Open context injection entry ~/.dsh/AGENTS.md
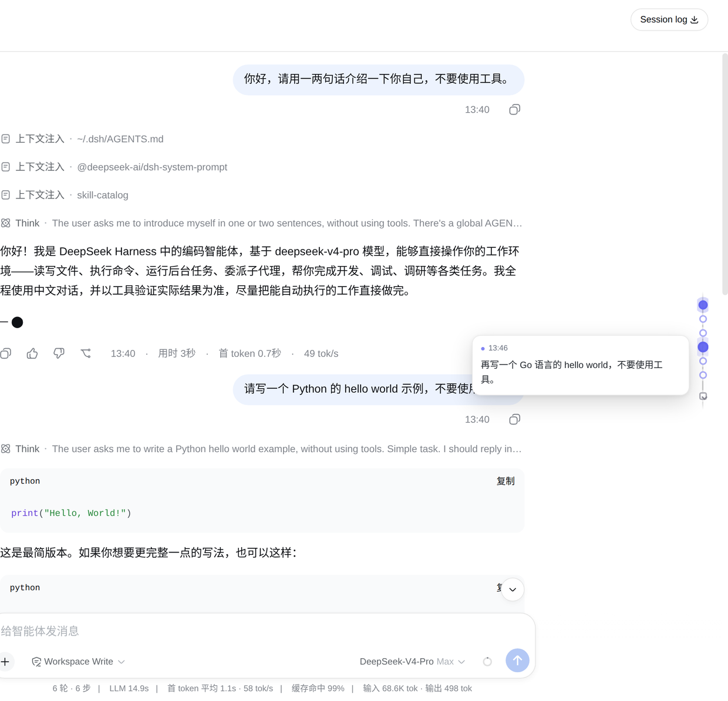The height and width of the screenshot is (701, 728). pos(82,139)
